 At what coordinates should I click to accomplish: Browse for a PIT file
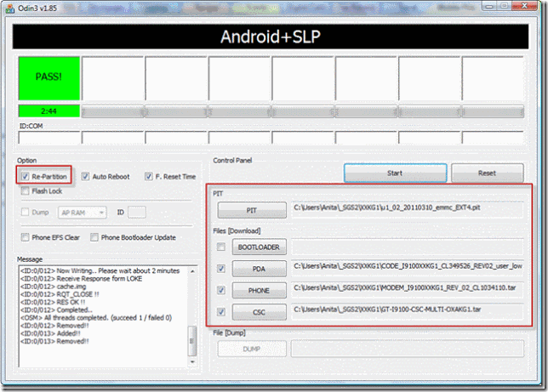pos(252,210)
